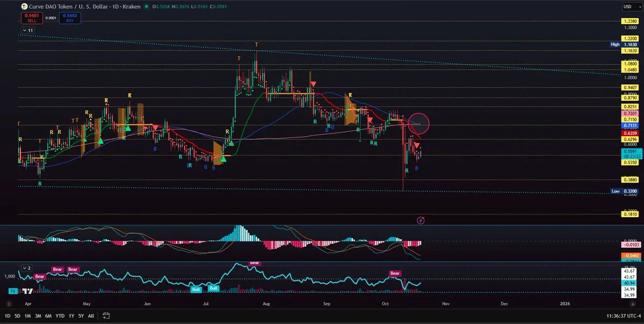The height and width of the screenshot is (324, 644).
Task: Click the Dec label on the time axis
Action: coord(504,304)
